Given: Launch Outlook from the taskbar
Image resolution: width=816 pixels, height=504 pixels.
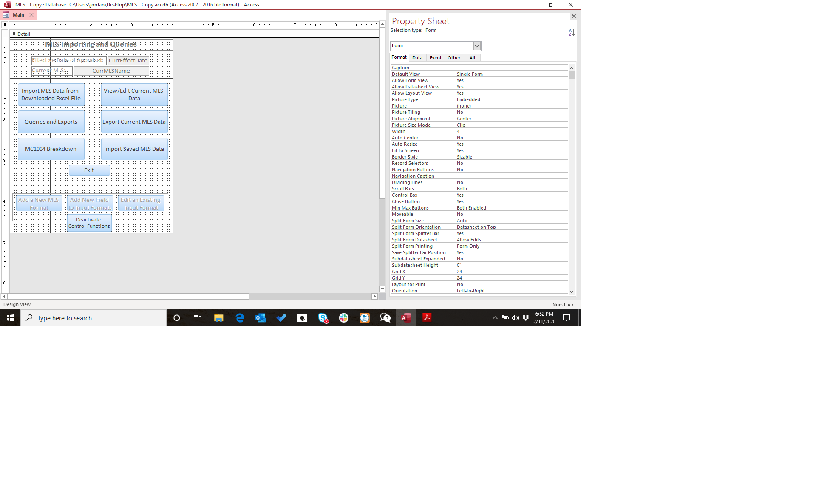Looking at the screenshot, I should [x=261, y=318].
